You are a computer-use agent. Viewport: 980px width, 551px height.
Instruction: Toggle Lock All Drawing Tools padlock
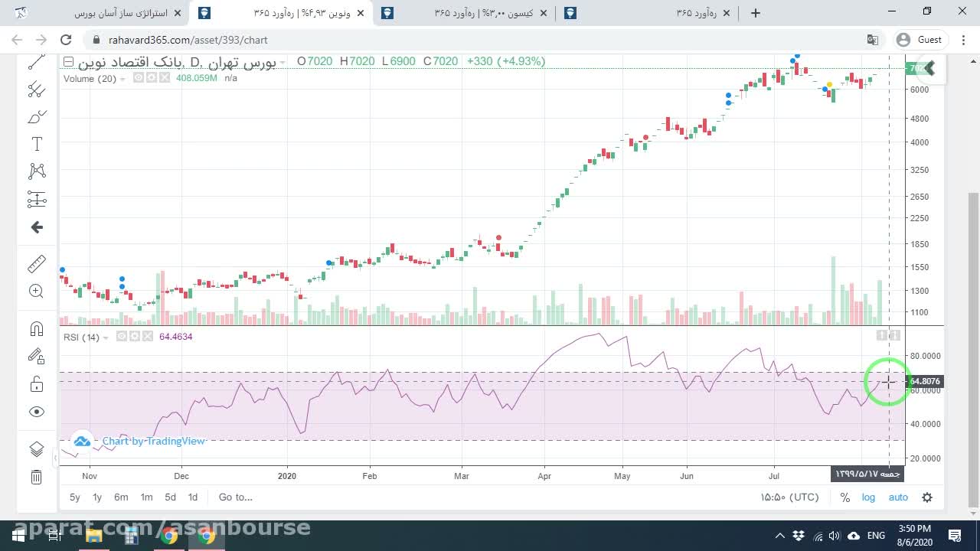click(37, 383)
